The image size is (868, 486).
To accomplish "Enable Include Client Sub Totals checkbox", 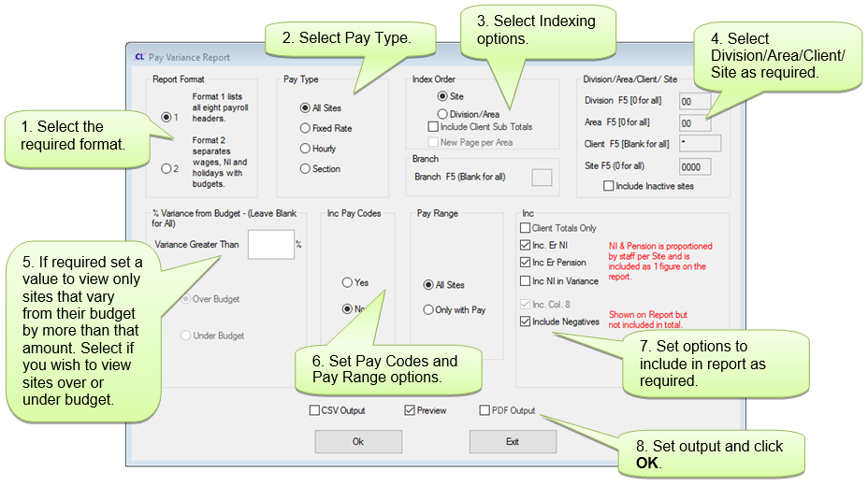I will [x=432, y=126].
